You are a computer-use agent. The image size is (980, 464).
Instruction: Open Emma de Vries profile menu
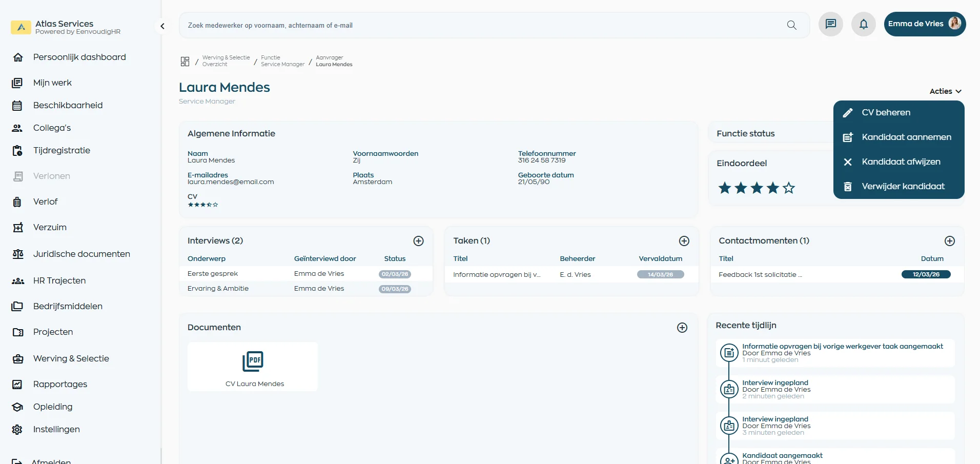(924, 24)
